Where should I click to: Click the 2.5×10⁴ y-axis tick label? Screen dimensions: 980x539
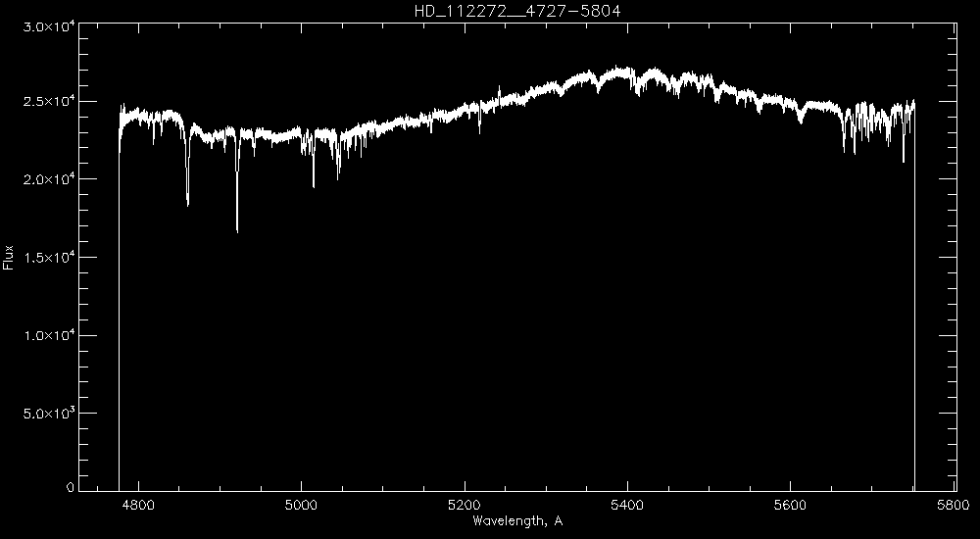(51, 101)
